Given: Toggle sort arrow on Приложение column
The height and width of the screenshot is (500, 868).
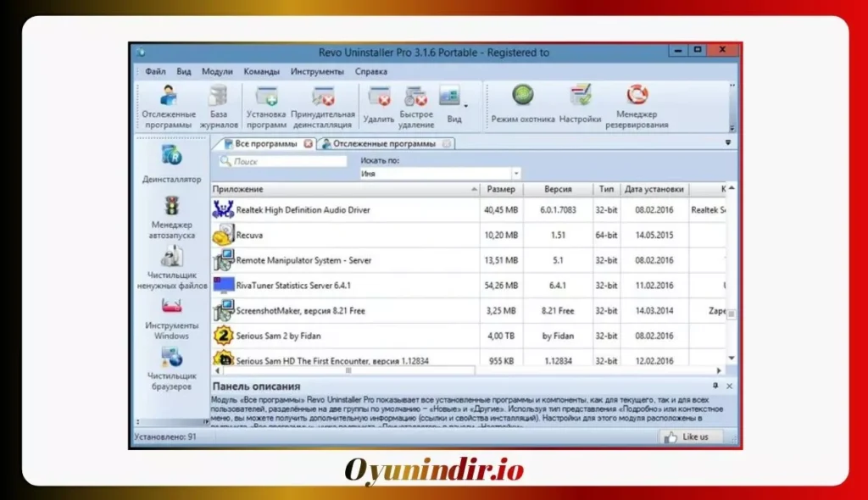Looking at the screenshot, I should [474, 189].
